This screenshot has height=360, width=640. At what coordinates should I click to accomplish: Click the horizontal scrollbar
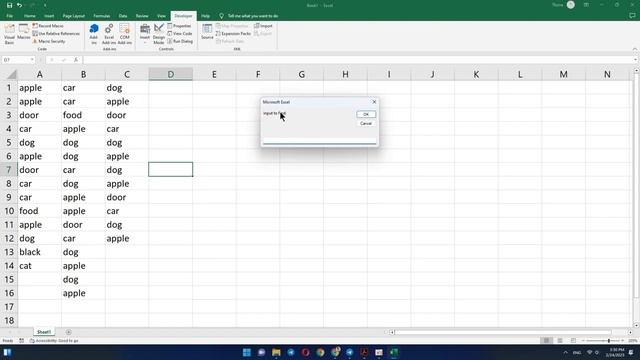coord(503,332)
